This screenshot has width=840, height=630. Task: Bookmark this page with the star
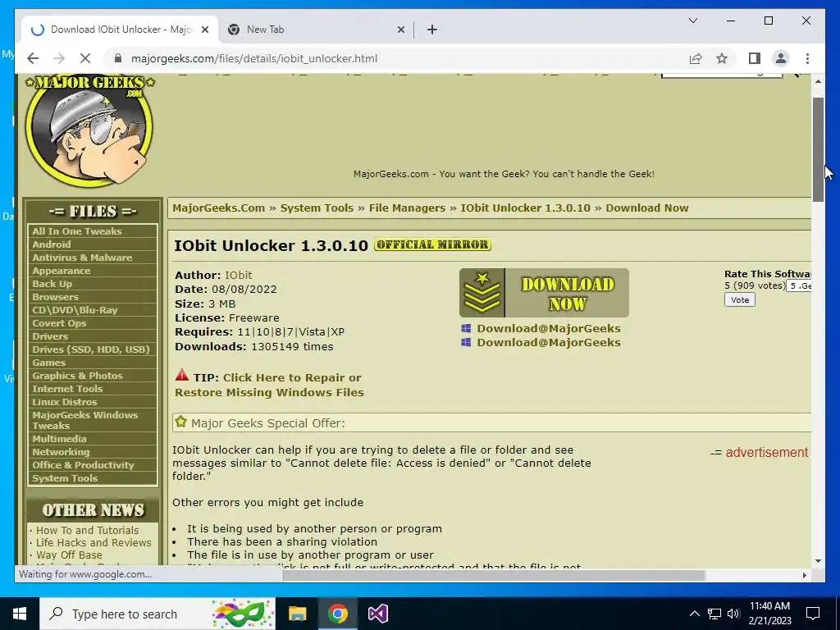click(722, 58)
